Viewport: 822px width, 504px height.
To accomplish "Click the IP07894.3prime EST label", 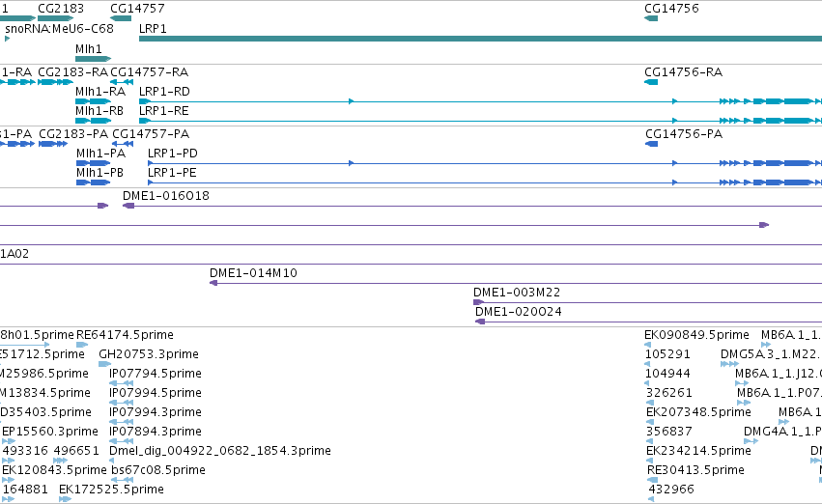I will coord(156,432).
